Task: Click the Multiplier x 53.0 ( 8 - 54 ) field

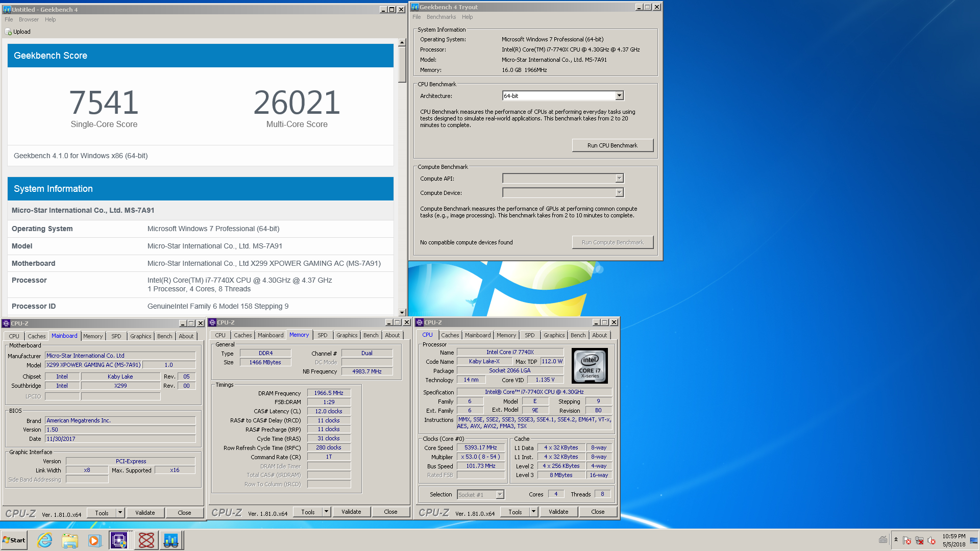Action: tap(481, 457)
